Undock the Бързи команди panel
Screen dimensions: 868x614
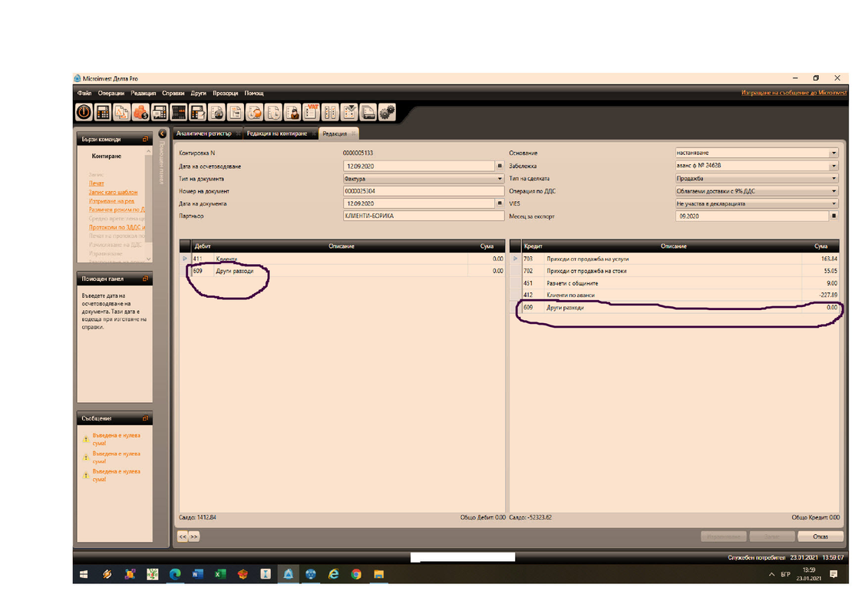[146, 139]
